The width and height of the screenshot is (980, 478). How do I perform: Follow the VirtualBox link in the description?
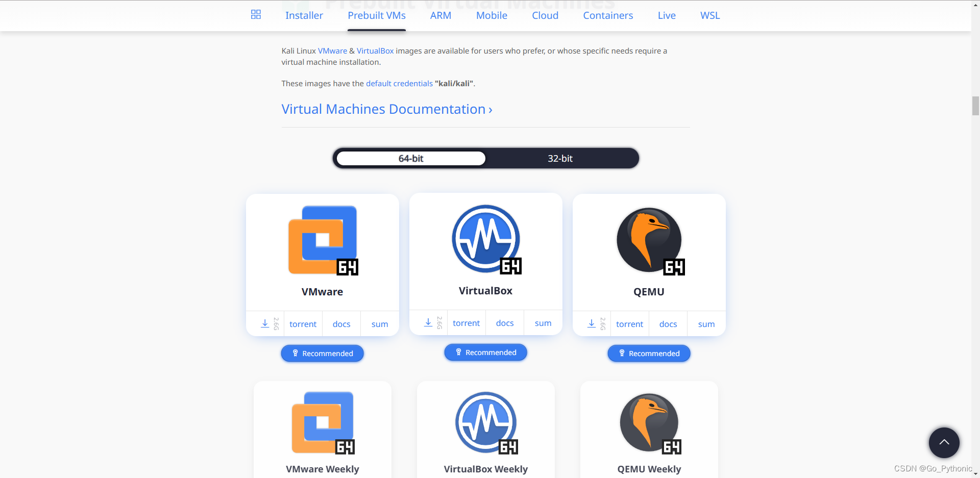click(375, 51)
